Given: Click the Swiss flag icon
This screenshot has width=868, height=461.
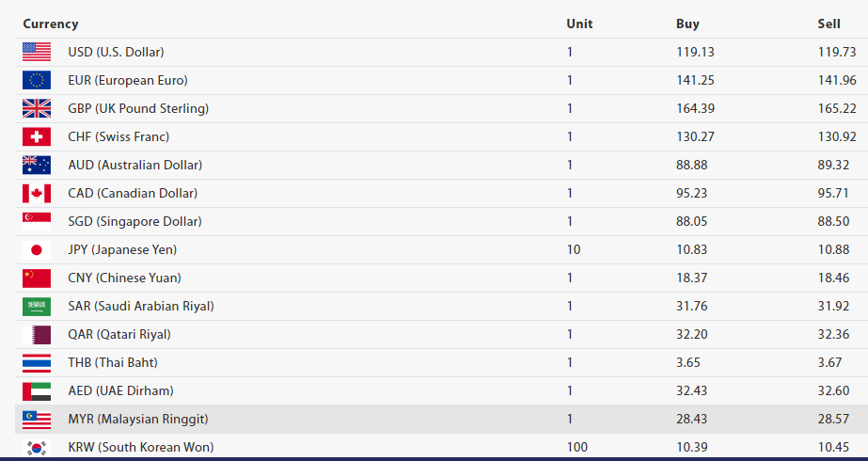Looking at the screenshot, I should click(x=37, y=137).
